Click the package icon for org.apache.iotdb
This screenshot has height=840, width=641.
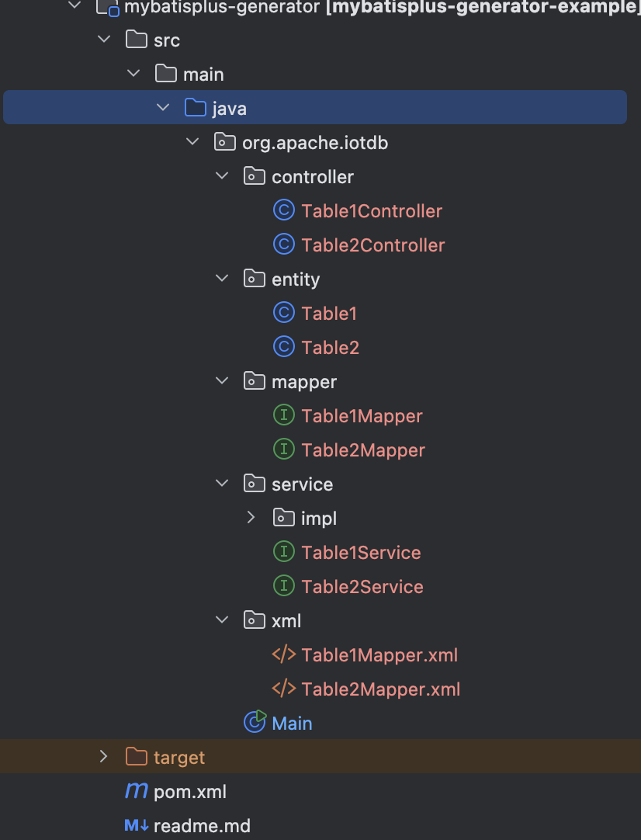[x=224, y=142]
